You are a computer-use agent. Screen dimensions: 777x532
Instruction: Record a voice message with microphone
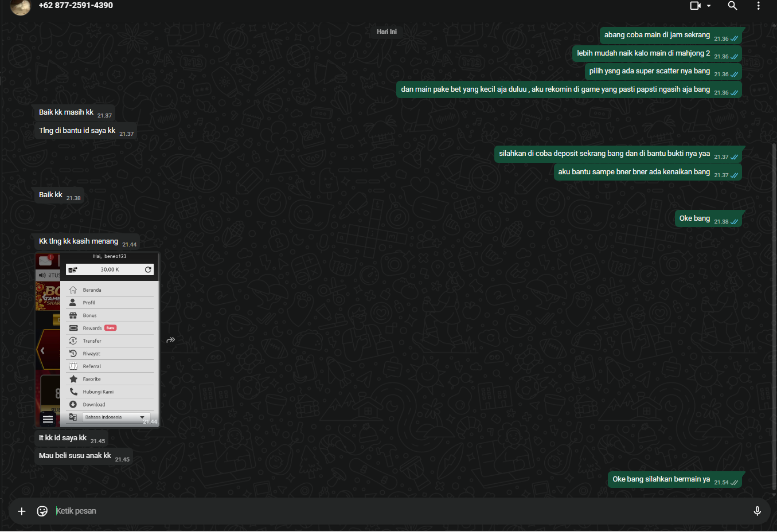[x=757, y=511]
